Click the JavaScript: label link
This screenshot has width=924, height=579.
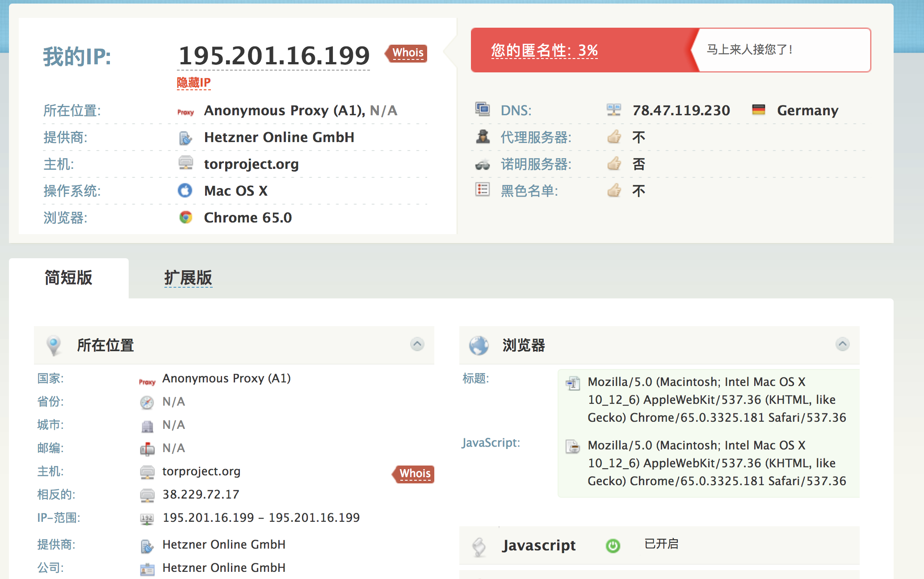click(x=491, y=443)
